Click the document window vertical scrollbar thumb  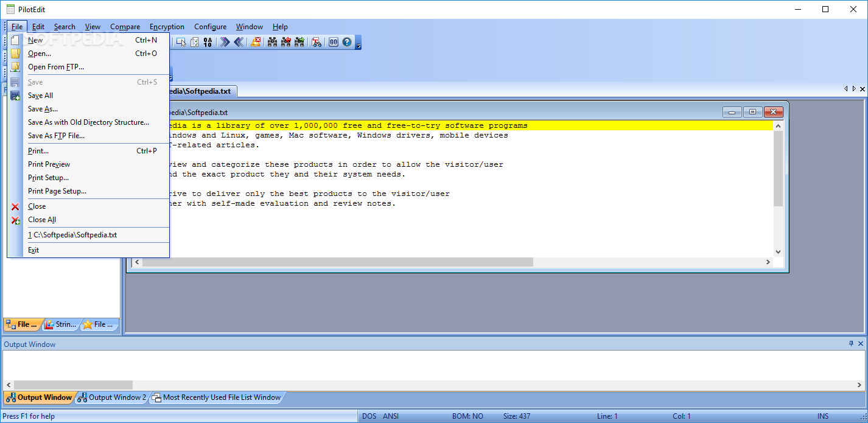coord(778,168)
